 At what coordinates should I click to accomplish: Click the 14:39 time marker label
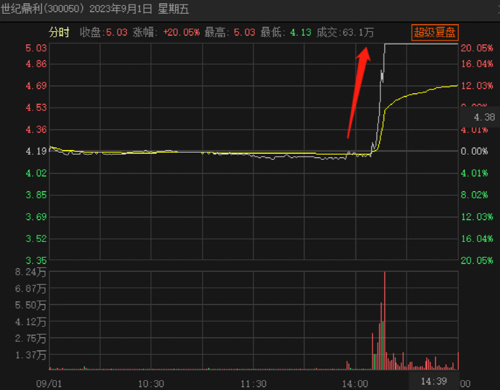[434, 381]
